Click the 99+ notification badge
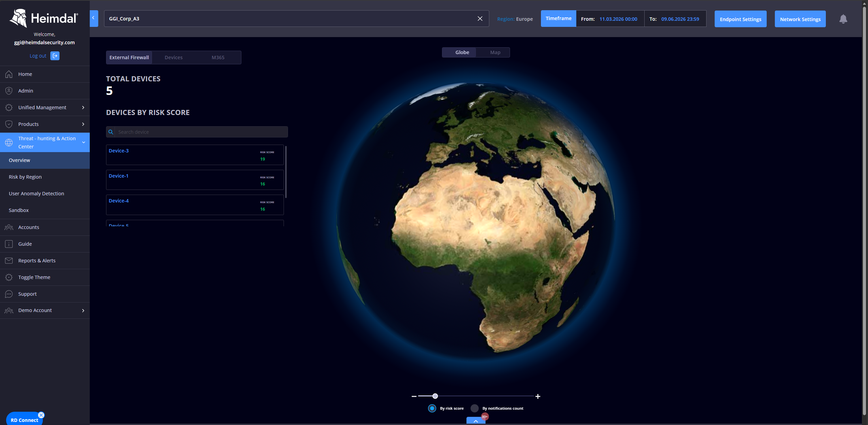This screenshot has height=425, width=868. (485, 416)
